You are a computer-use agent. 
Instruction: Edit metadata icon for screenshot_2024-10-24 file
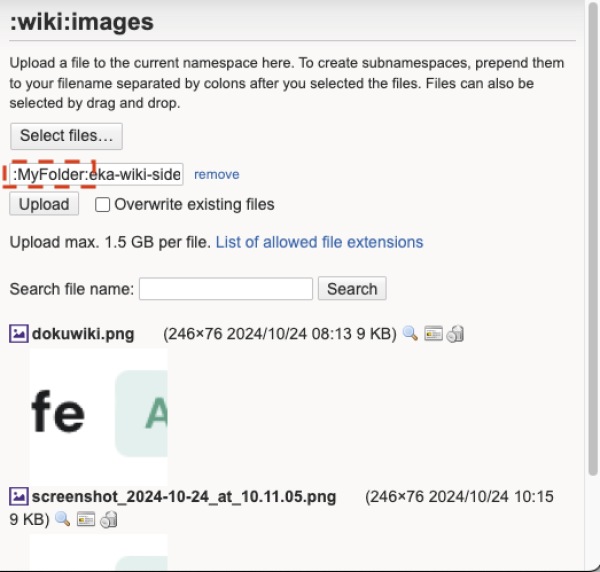(x=86, y=519)
